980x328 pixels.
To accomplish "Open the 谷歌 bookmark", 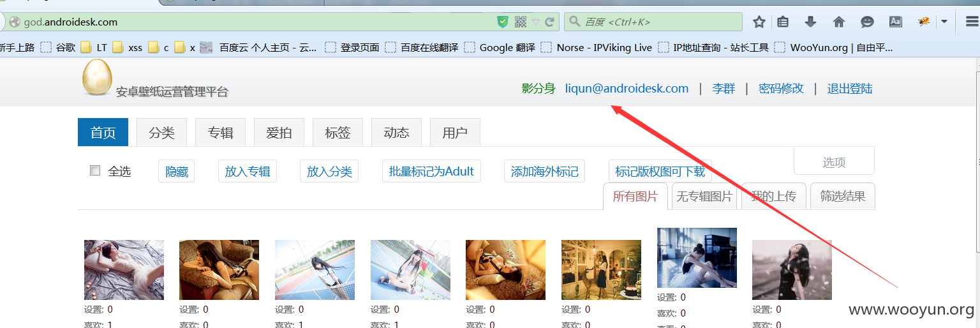I will click(x=58, y=47).
